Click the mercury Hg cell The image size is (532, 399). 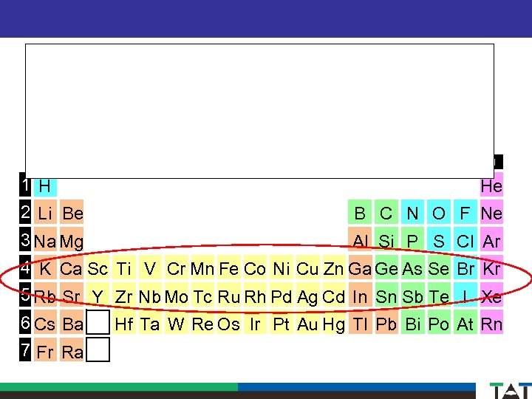333,322
